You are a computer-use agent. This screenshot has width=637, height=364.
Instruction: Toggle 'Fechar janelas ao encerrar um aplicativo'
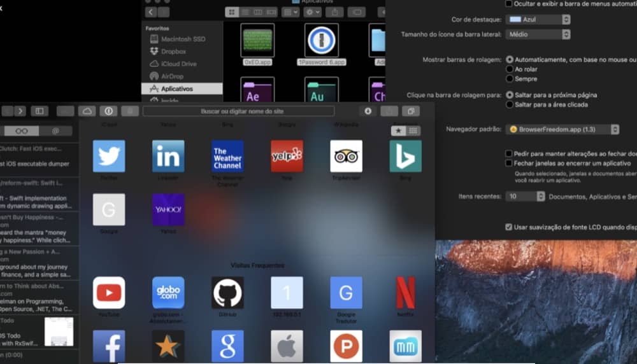pos(508,163)
